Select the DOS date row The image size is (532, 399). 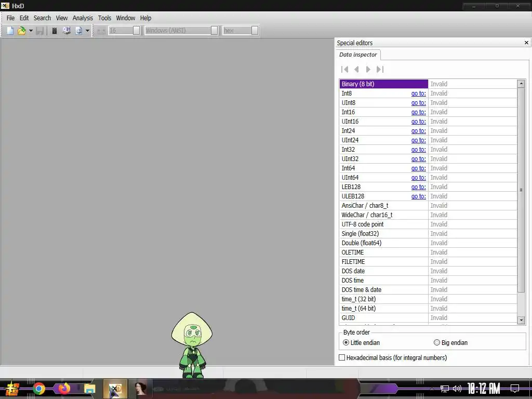pos(428,271)
